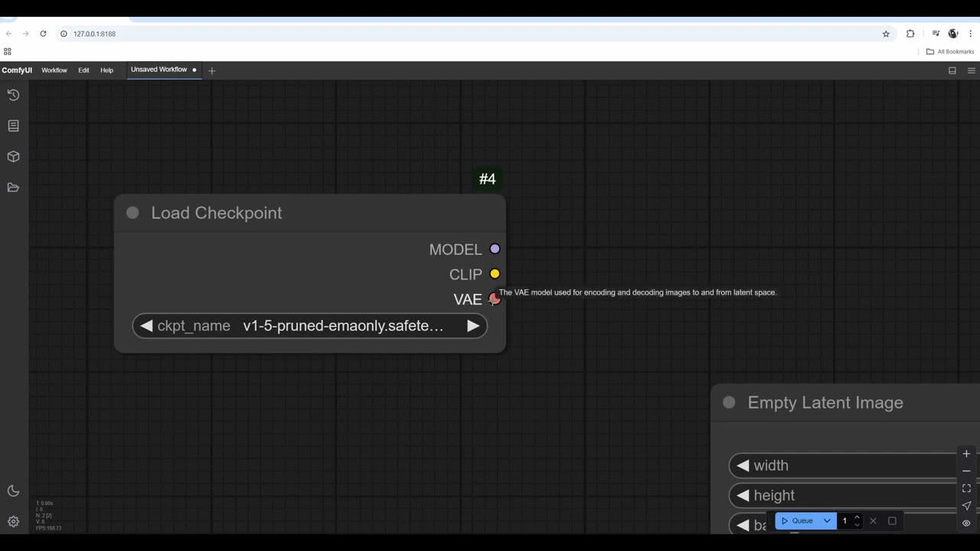The image size is (980, 551).
Task: Open the Workflows folder sidebar icon
Action: point(13,187)
